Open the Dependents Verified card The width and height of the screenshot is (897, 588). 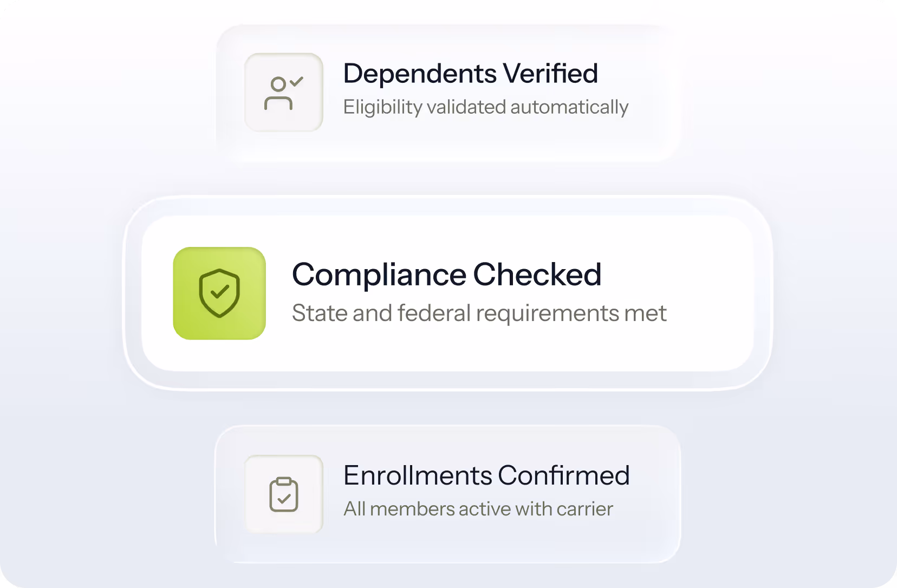pyautogui.click(x=447, y=93)
